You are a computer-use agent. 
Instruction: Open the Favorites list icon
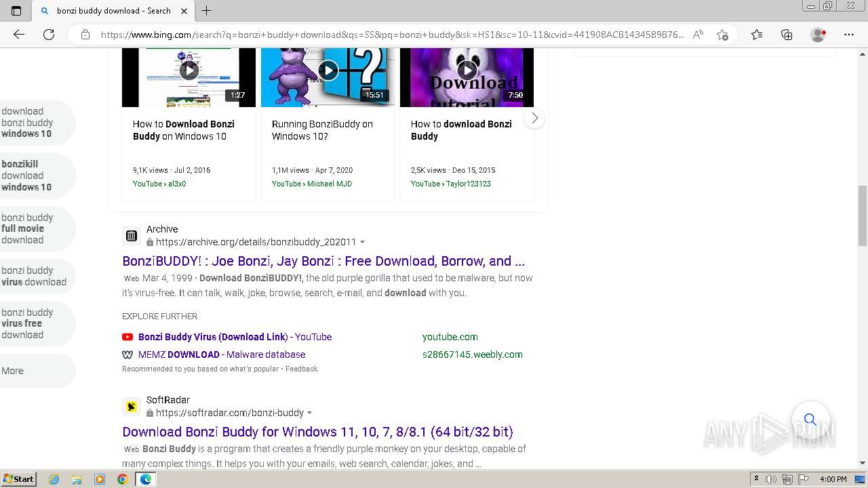pos(757,35)
